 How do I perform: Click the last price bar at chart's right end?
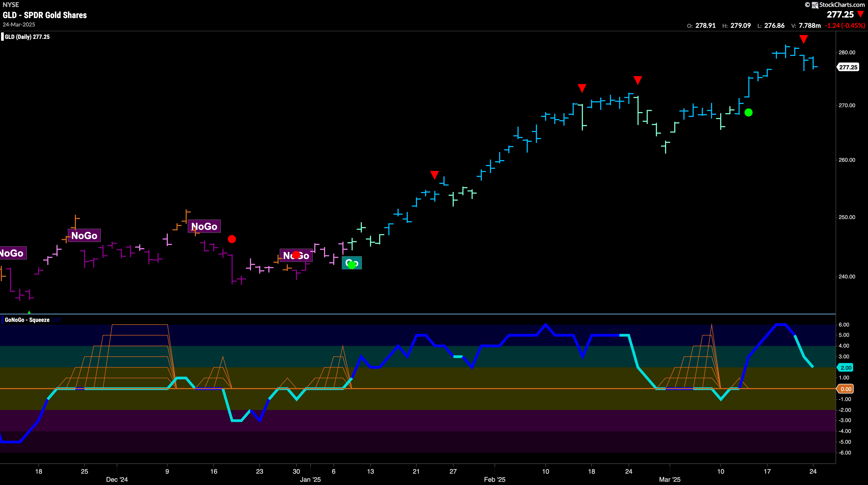[813, 63]
